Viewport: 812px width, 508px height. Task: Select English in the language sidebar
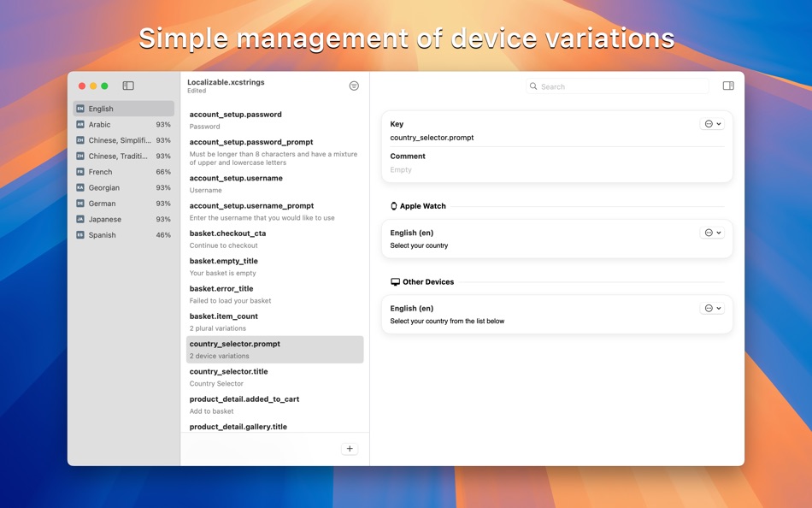coord(124,109)
